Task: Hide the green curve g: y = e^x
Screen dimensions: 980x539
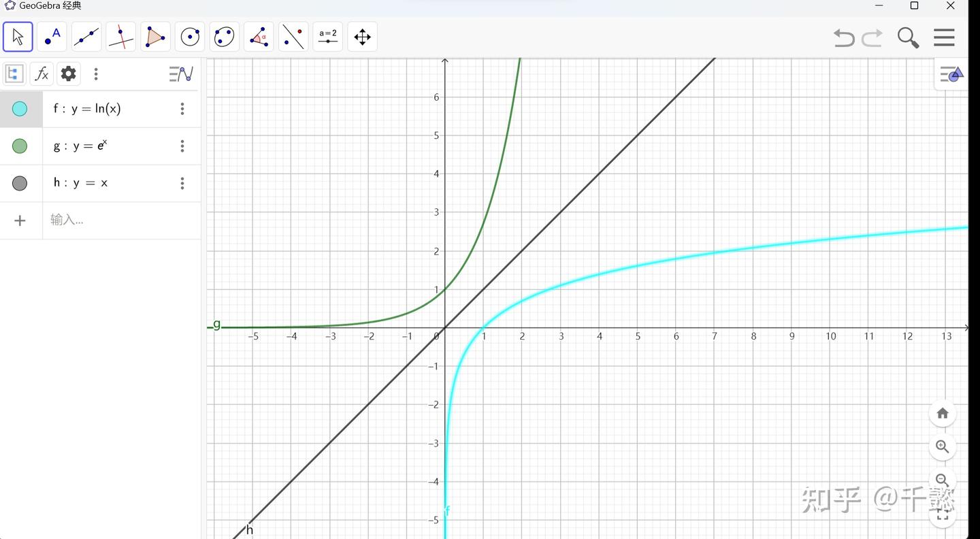Action: coord(20,146)
